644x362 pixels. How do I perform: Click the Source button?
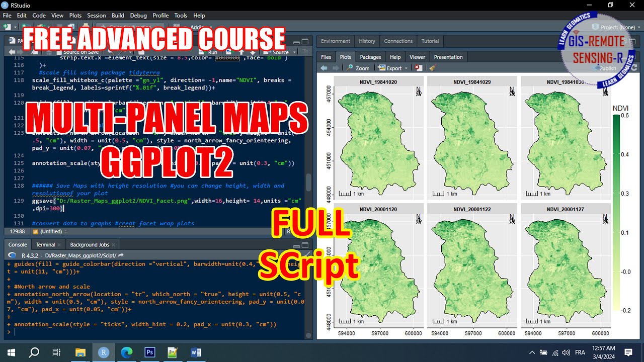pos(277,52)
